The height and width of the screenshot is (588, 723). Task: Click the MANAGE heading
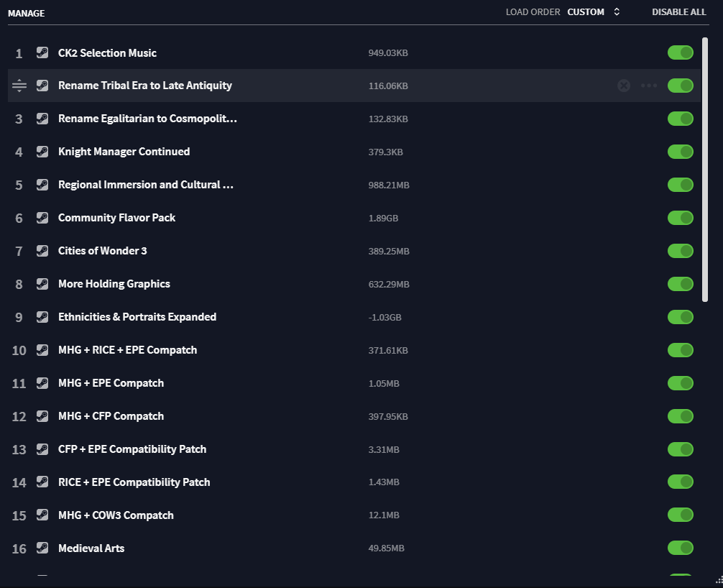(x=27, y=14)
